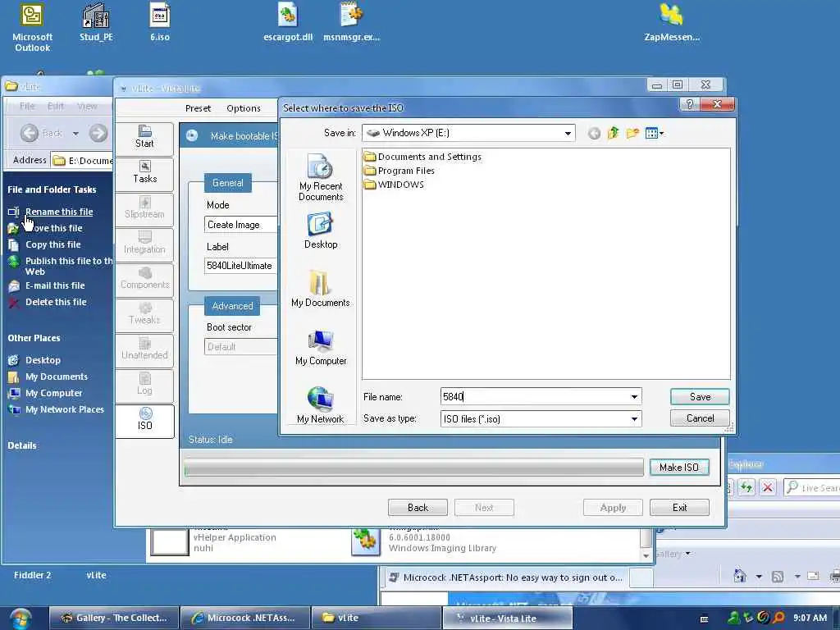This screenshot has height=630, width=840.
Task: Click E-mail this file link
Action: [x=55, y=285]
